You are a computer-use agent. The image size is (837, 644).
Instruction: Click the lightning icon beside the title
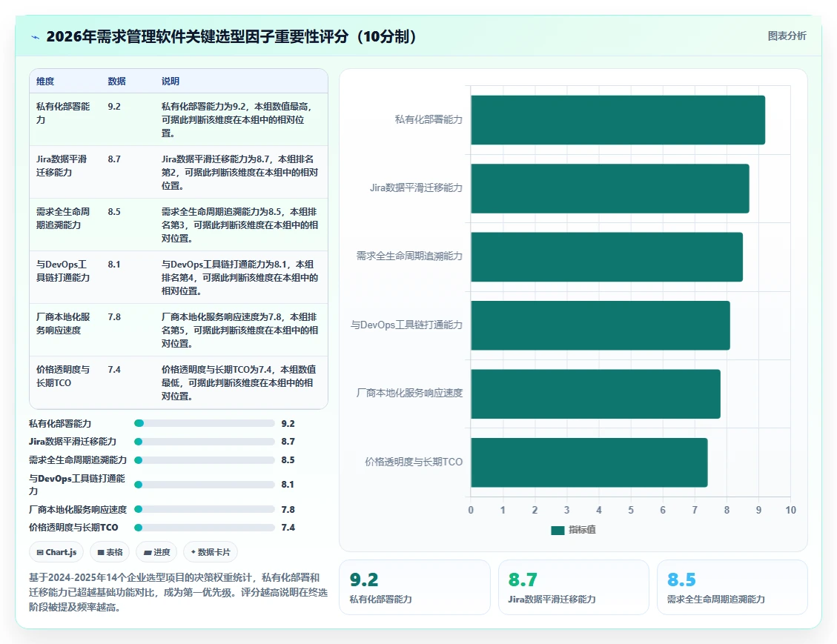coord(36,37)
